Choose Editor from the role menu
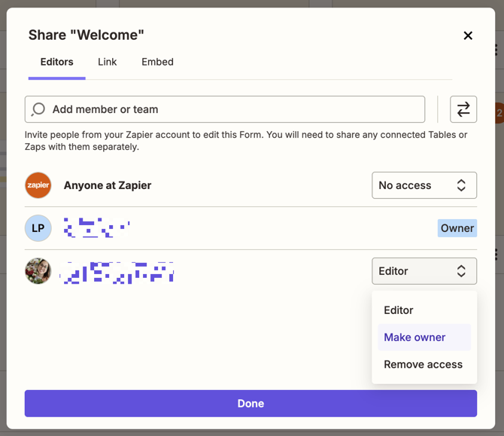This screenshot has height=436, width=504. coord(399,310)
